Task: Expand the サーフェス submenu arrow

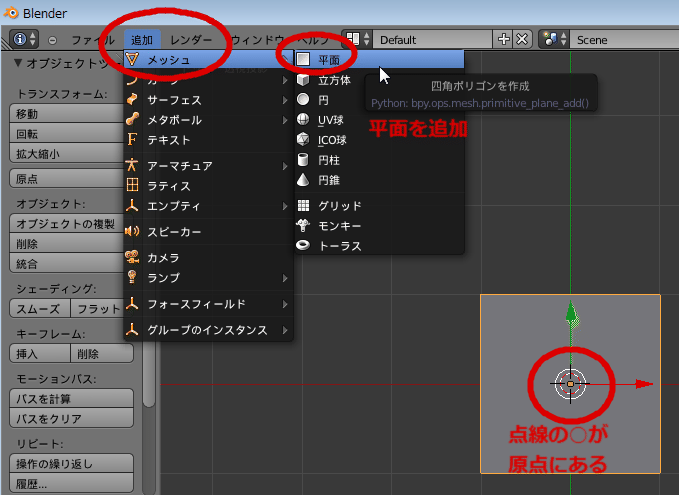Action: (285, 100)
